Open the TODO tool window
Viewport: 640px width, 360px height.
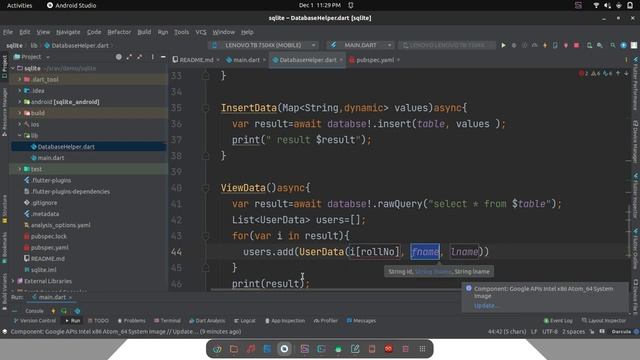click(98, 321)
